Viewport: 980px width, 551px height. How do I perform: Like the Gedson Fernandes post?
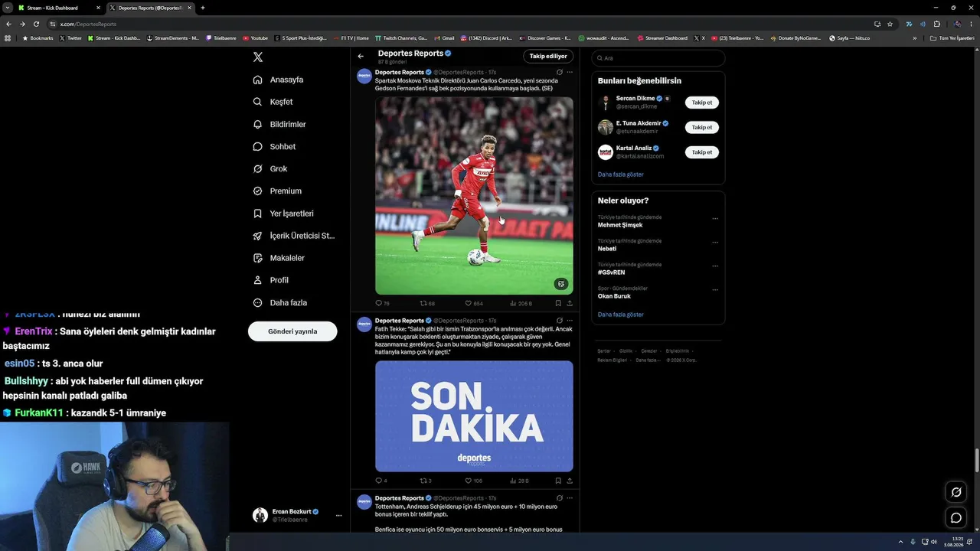click(474, 304)
